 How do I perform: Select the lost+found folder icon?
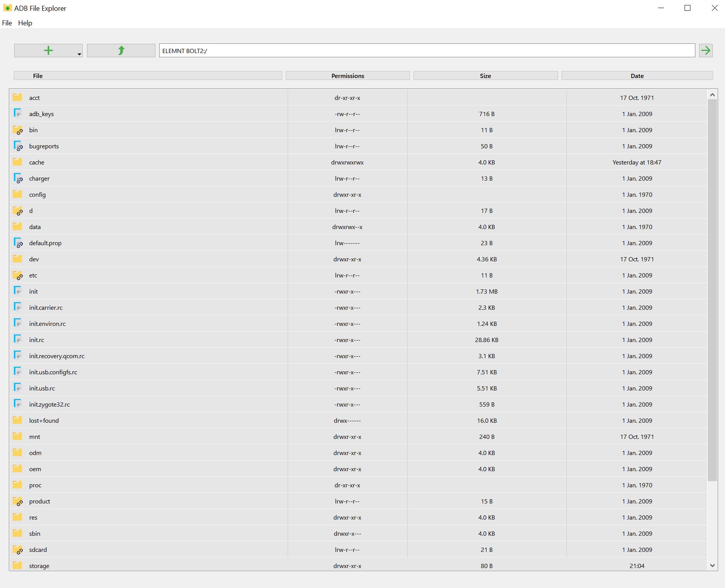17,420
